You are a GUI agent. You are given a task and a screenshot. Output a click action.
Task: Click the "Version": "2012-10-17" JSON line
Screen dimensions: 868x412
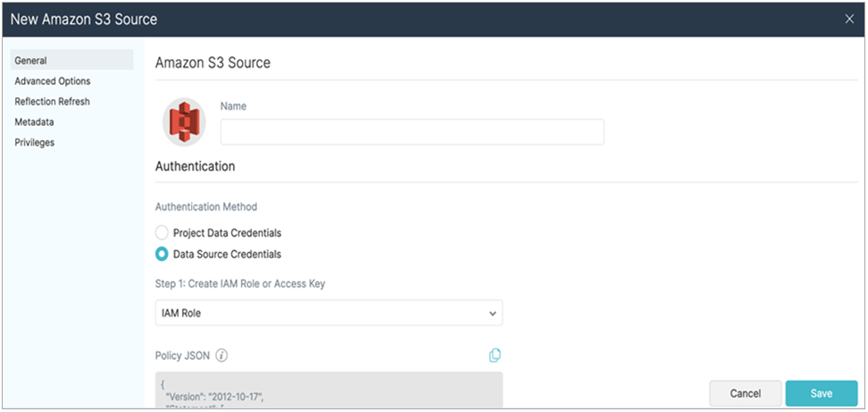[x=213, y=397]
